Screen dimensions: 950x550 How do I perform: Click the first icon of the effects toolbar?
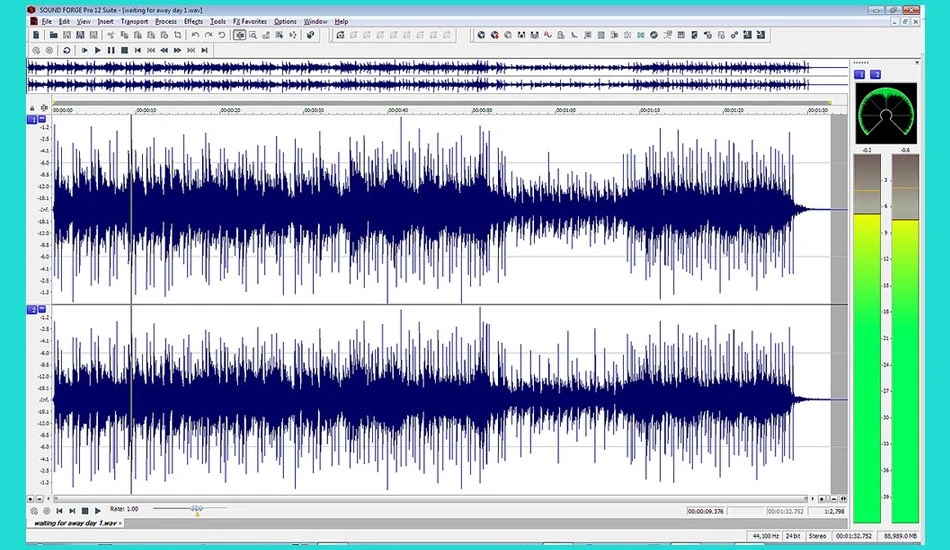click(481, 35)
